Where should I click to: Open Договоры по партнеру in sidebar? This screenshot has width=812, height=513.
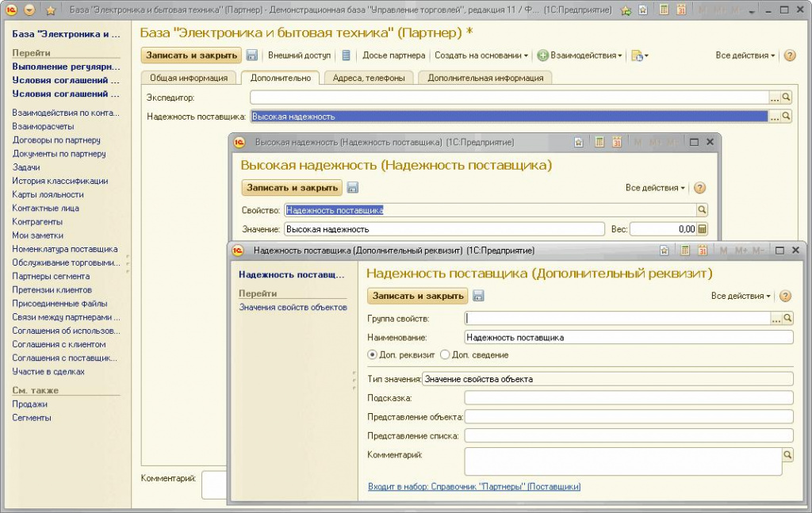click(x=56, y=140)
